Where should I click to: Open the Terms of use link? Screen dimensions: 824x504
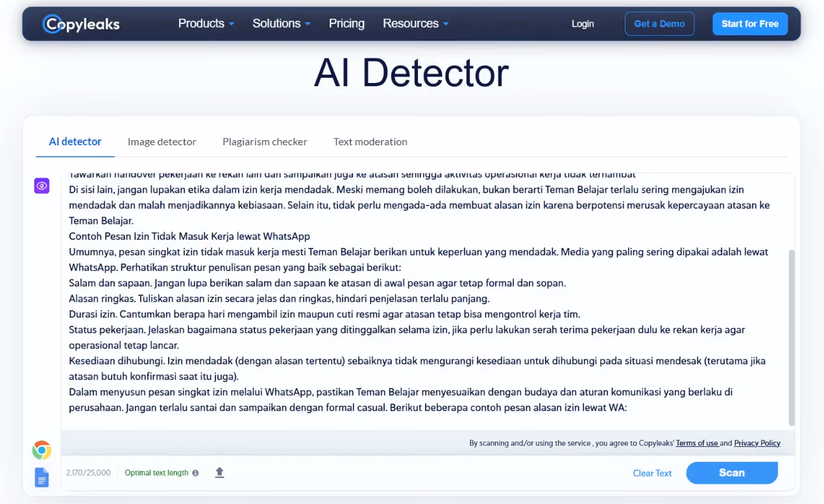[x=697, y=443]
